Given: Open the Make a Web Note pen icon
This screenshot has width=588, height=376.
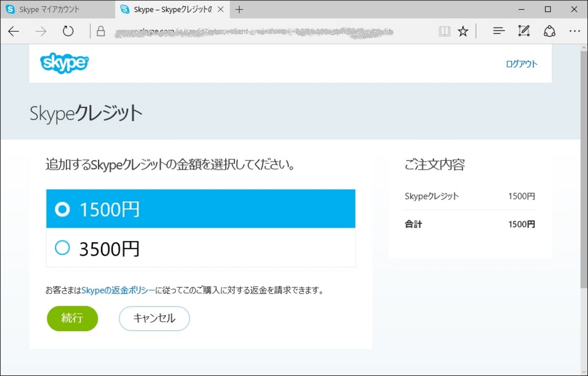Looking at the screenshot, I should pos(524,31).
